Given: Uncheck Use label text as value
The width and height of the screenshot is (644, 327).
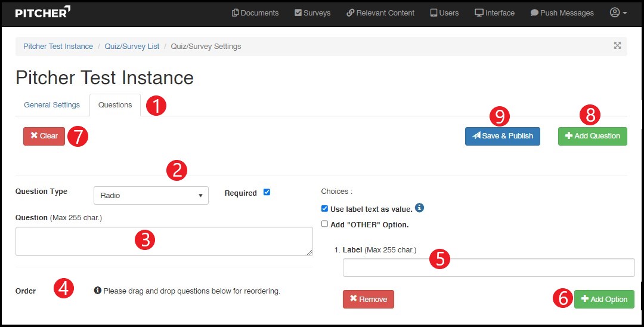Looking at the screenshot, I should pos(324,209).
